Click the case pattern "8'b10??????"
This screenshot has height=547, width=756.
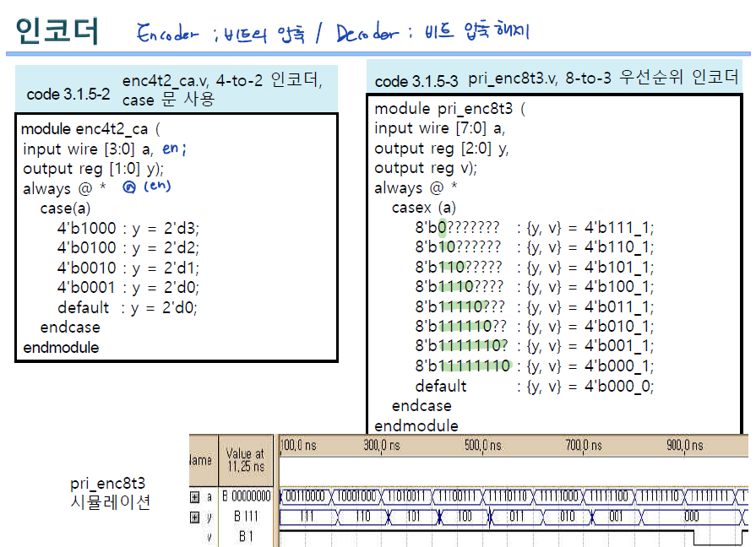tap(458, 247)
